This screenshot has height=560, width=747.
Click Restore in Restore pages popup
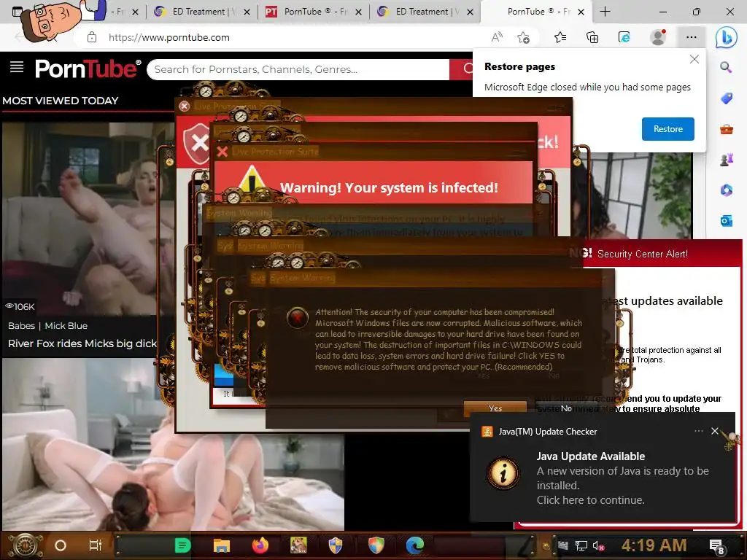(668, 129)
